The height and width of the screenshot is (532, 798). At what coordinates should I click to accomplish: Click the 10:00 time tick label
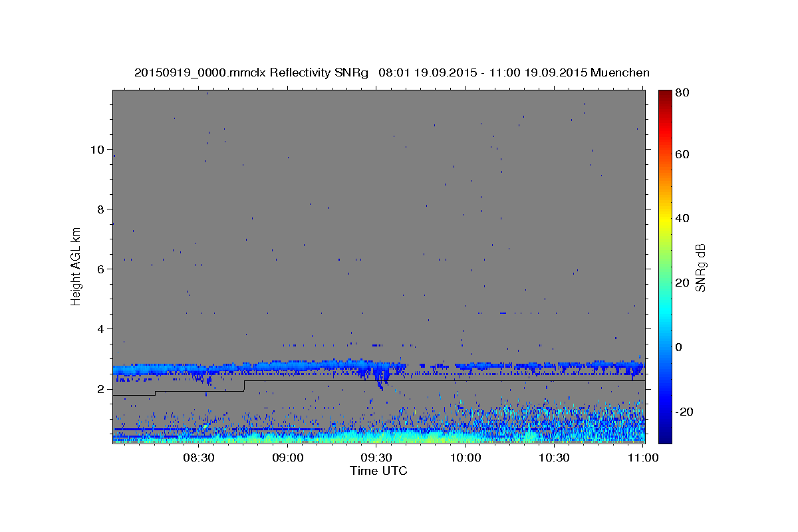coord(465,458)
